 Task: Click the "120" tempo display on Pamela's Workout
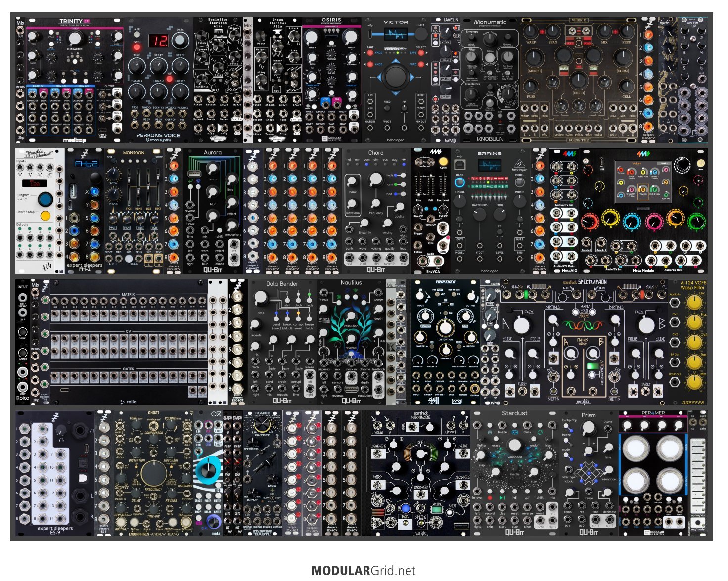point(34,183)
